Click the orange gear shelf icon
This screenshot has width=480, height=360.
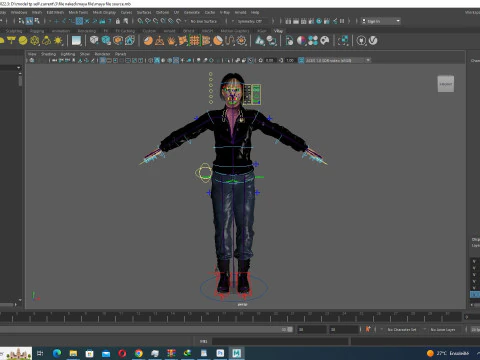pyautogui.click(x=241, y=41)
